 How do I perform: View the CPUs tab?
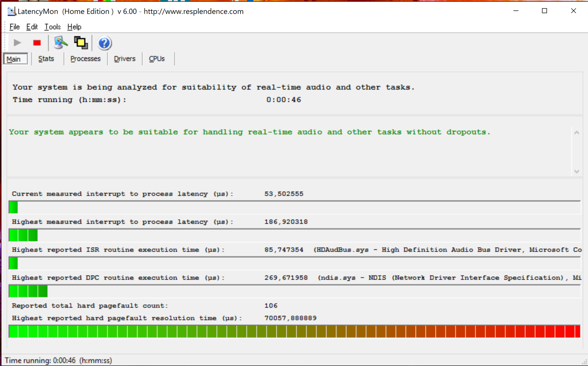tap(156, 59)
